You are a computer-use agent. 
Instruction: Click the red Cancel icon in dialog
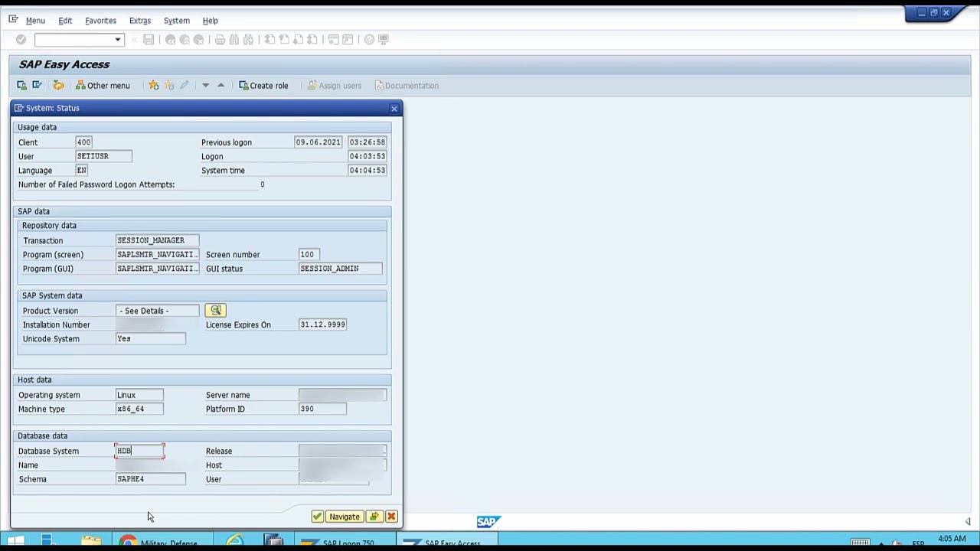point(391,517)
